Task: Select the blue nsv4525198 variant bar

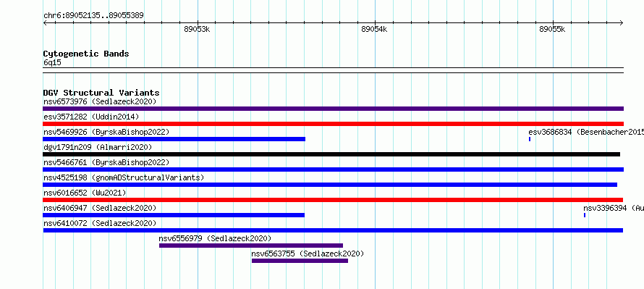Action: pyautogui.click(x=330, y=185)
